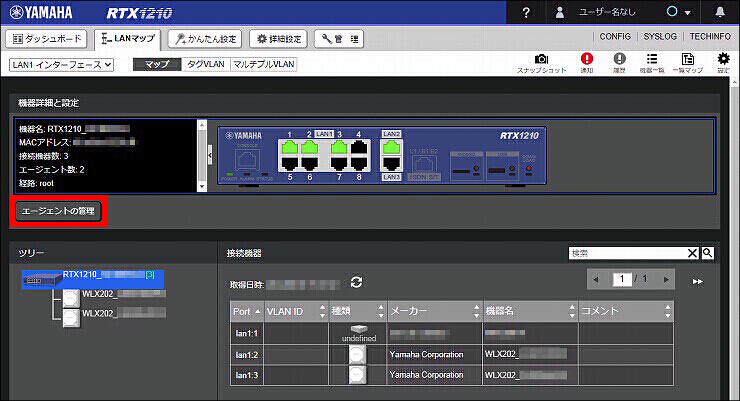Viewport: 740px width, 401px height.
Task: Open the かんたん設定 tab
Action: (x=205, y=39)
